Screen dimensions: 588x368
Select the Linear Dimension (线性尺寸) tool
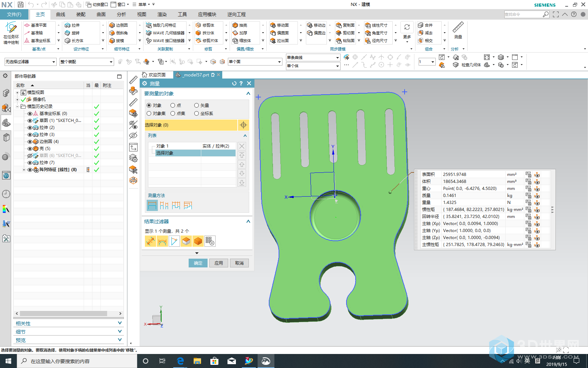pos(376,25)
